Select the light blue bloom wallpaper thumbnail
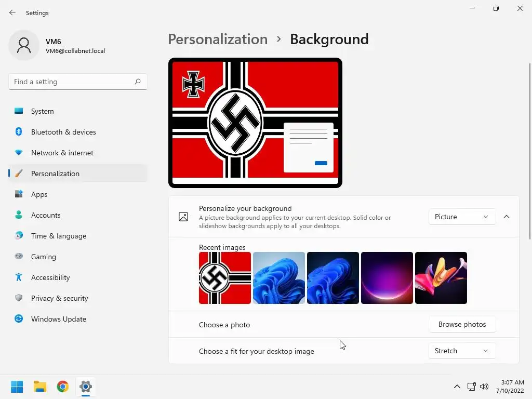 279,278
